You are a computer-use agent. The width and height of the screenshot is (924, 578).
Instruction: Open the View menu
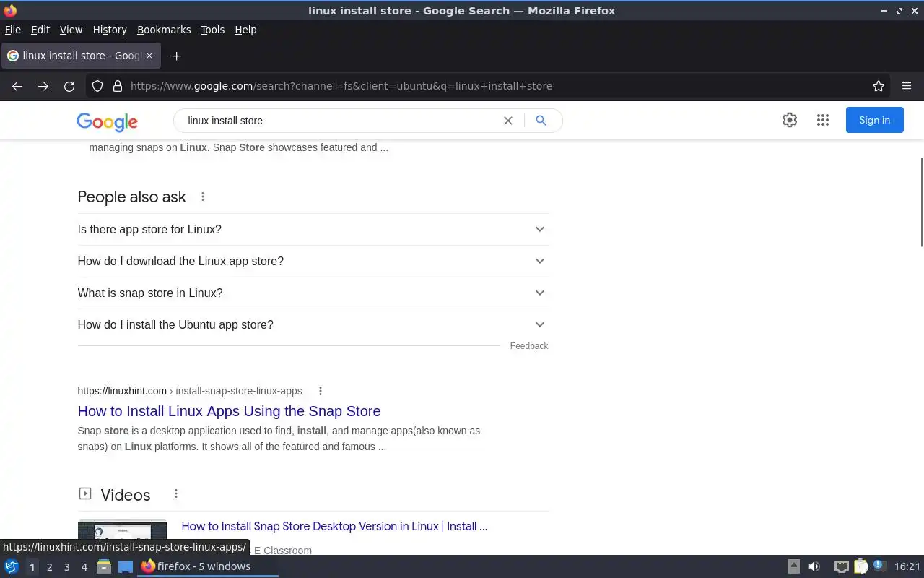71,30
